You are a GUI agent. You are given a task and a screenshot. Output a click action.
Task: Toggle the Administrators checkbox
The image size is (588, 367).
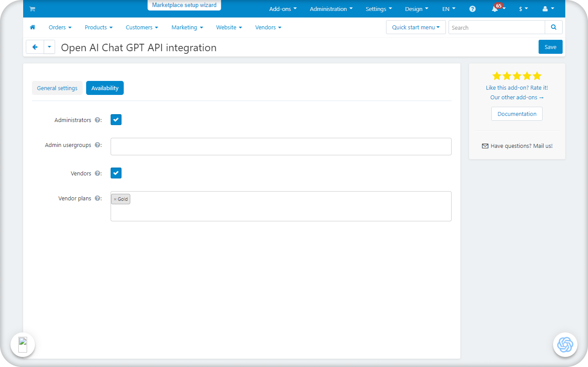click(x=116, y=119)
